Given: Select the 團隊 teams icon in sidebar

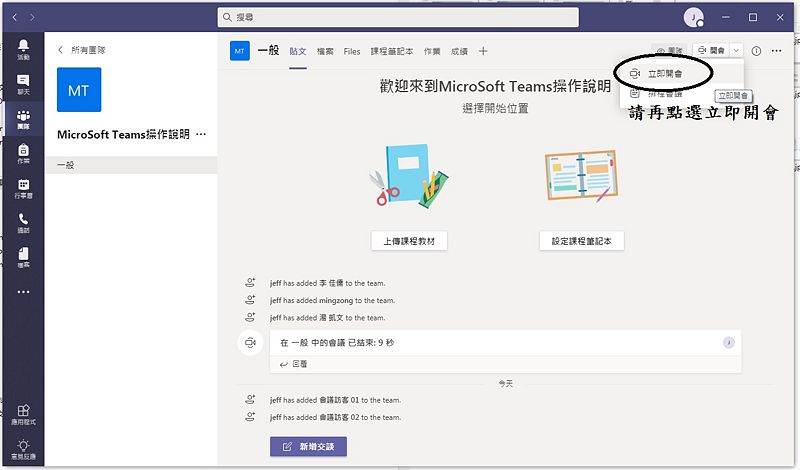Looking at the screenshot, I should (23, 119).
